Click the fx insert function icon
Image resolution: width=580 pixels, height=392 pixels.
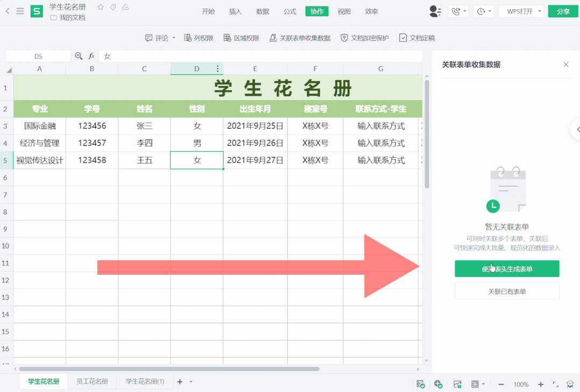[x=91, y=56]
